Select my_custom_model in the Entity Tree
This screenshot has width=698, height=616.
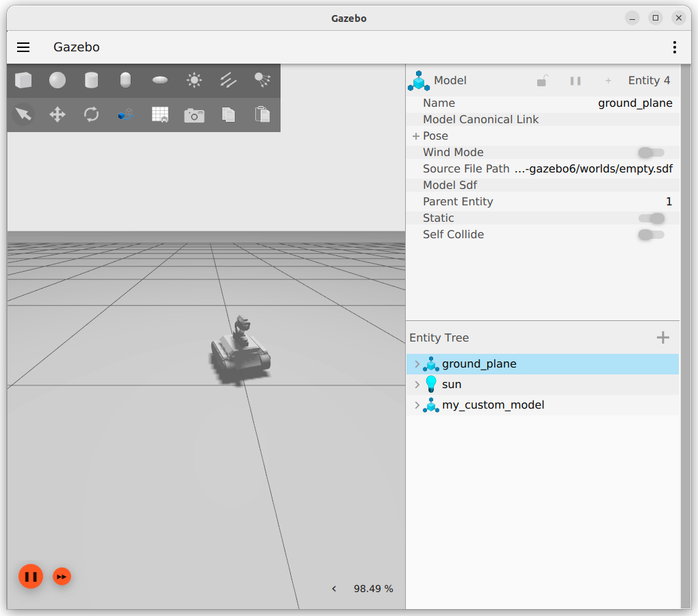tap(543, 405)
